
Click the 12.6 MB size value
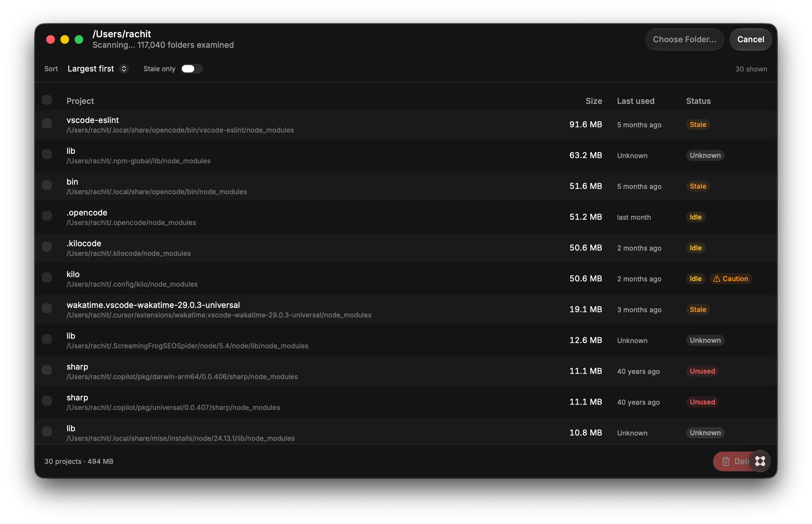[585, 340]
